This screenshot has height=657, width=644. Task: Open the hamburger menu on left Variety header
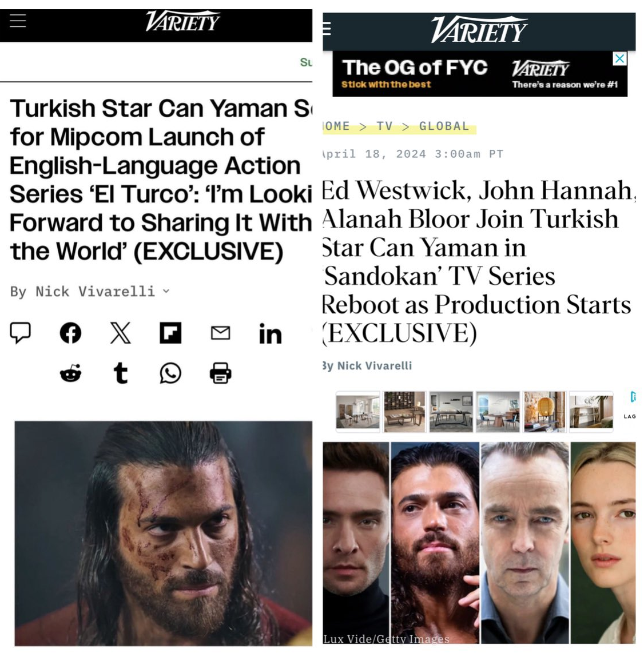coord(18,21)
